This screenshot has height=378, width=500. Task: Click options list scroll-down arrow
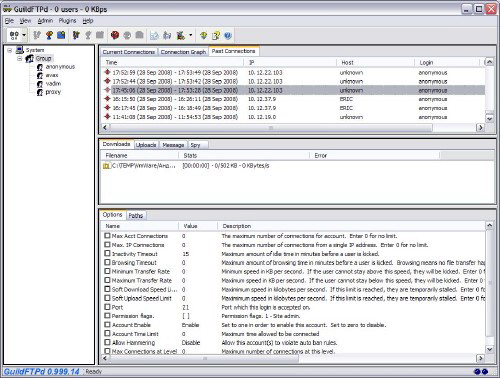489,349
